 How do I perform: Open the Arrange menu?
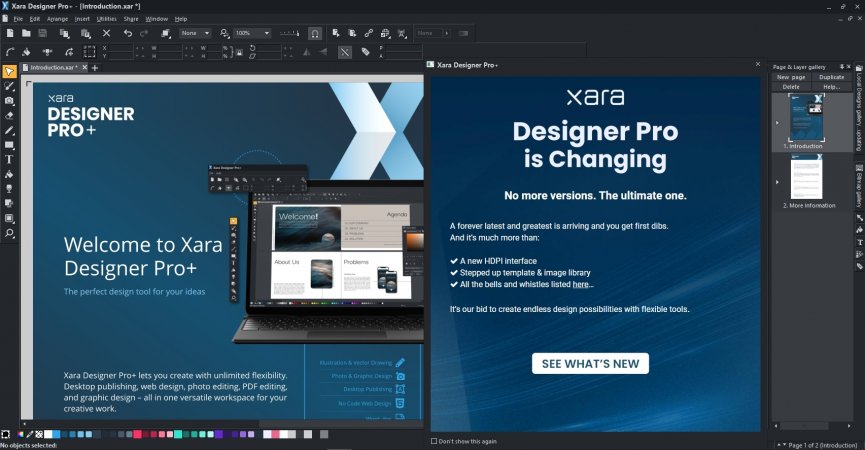pyautogui.click(x=57, y=19)
